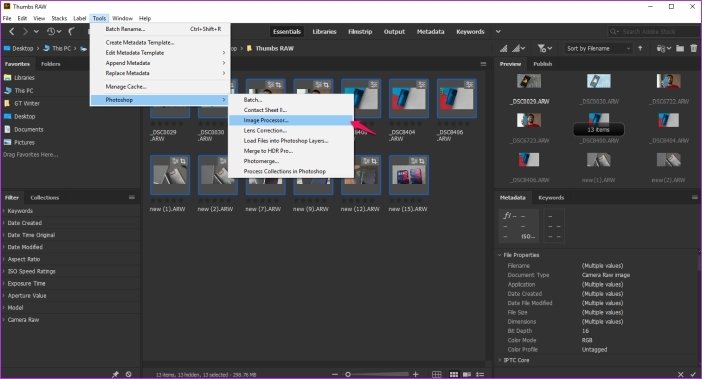This screenshot has width=702, height=379.
Task: Switch to list view icon
Action: pos(480,374)
